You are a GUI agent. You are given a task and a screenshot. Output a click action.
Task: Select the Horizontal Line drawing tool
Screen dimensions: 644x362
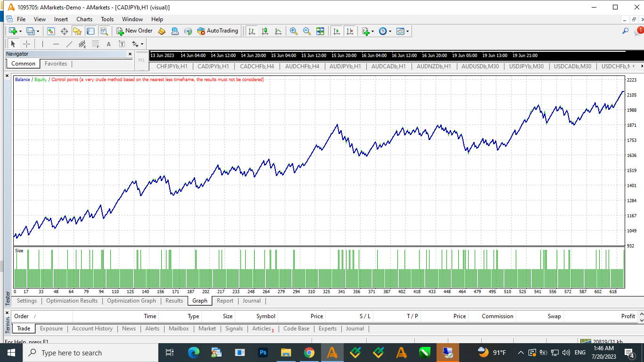[x=56, y=44]
